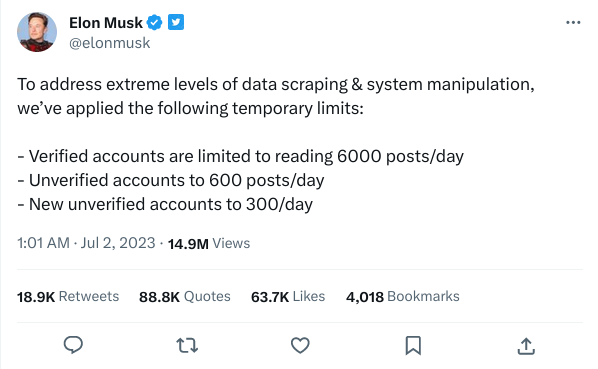Click the blue verified checkmark badge
Viewport: 598px width, 369px height.
point(154,22)
